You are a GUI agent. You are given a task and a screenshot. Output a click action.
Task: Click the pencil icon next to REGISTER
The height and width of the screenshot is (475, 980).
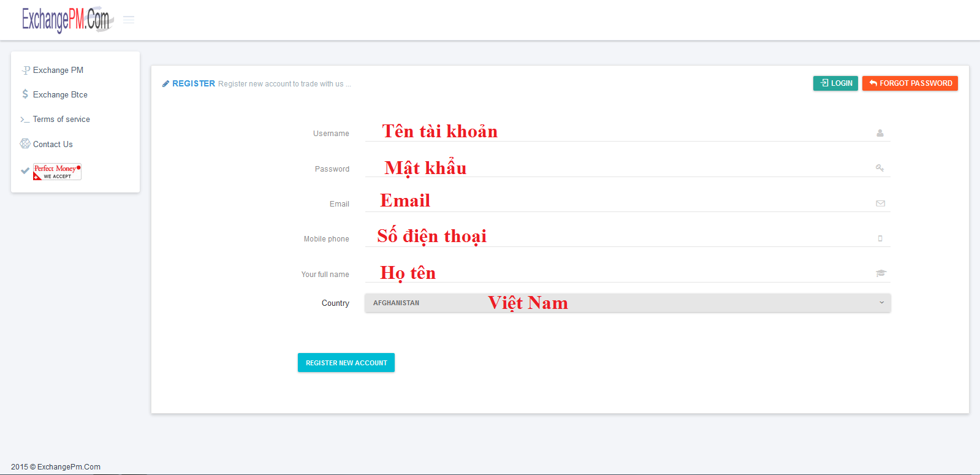[x=165, y=84]
